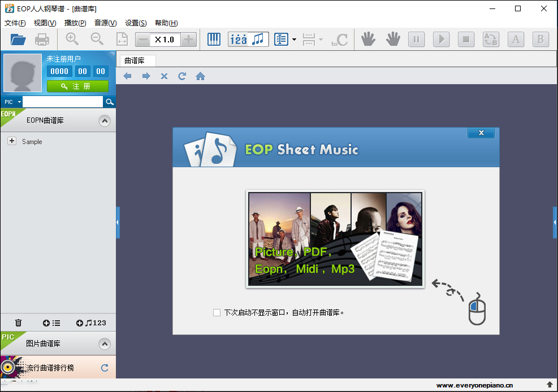The height and width of the screenshot is (392, 558).
Task: Open the PIC search type dropdown
Action: coord(12,102)
